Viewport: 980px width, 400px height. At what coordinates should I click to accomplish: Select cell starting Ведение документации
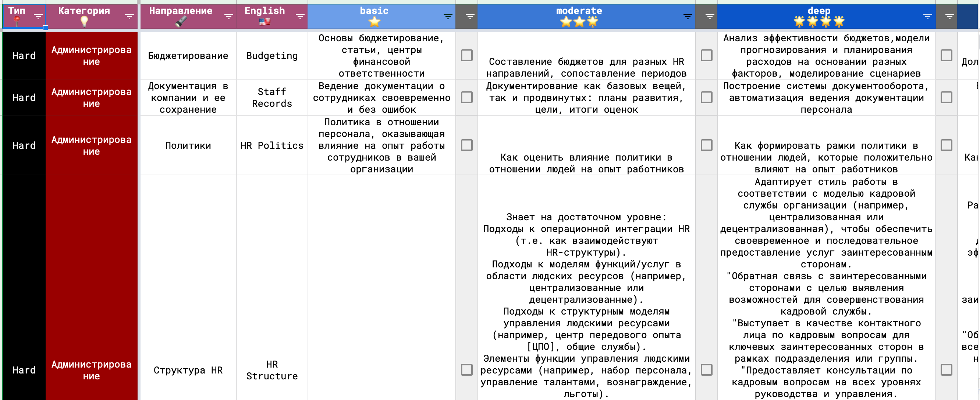(381, 97)
